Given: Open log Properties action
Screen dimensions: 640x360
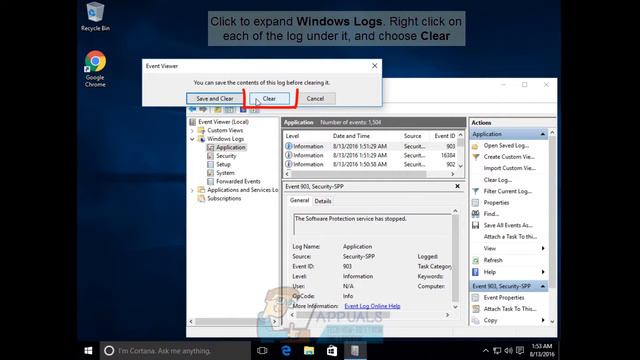Looking at the screenshot, I should pyautogui.click(x=496, y=202).
